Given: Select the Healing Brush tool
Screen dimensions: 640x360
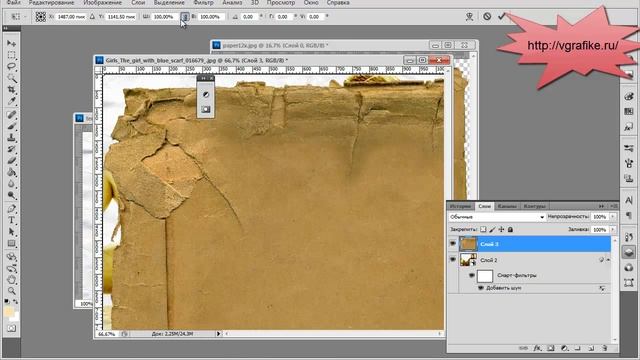Looking at the screenshot, I should (11, 115).
